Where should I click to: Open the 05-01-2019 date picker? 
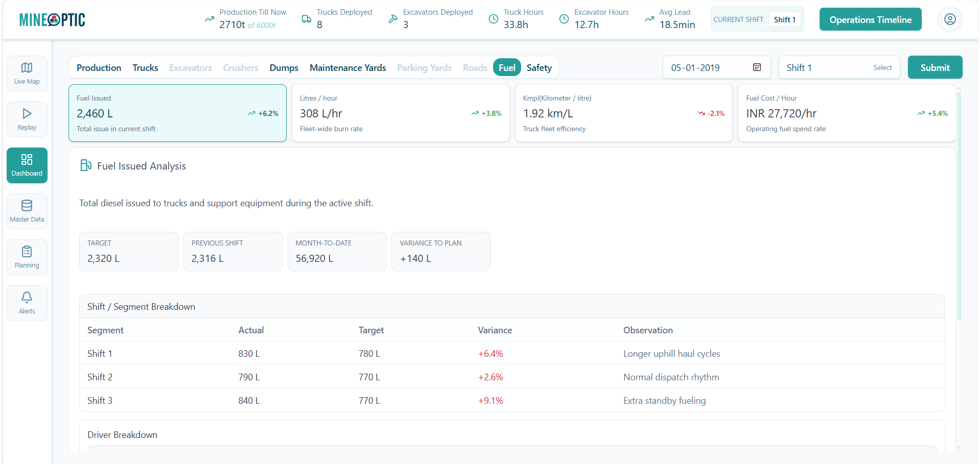click(716, 67)
